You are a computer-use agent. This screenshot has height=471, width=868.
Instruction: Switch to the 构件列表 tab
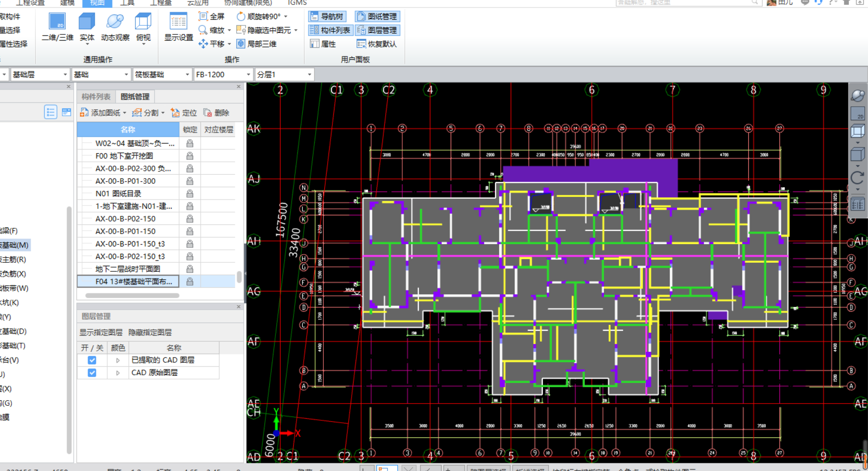(x=96, y=97)
